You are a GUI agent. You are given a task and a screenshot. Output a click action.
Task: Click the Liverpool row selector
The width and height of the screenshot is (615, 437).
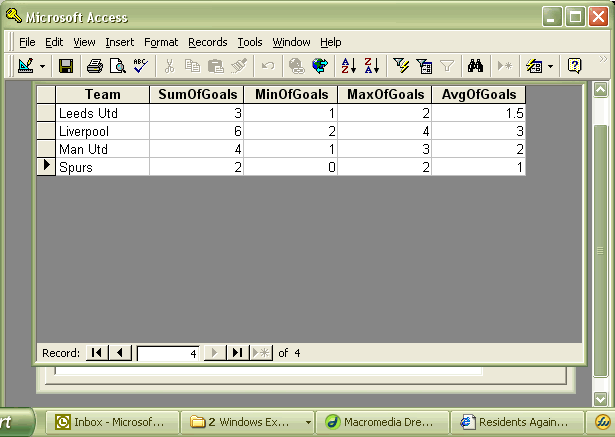pos(46,131)
